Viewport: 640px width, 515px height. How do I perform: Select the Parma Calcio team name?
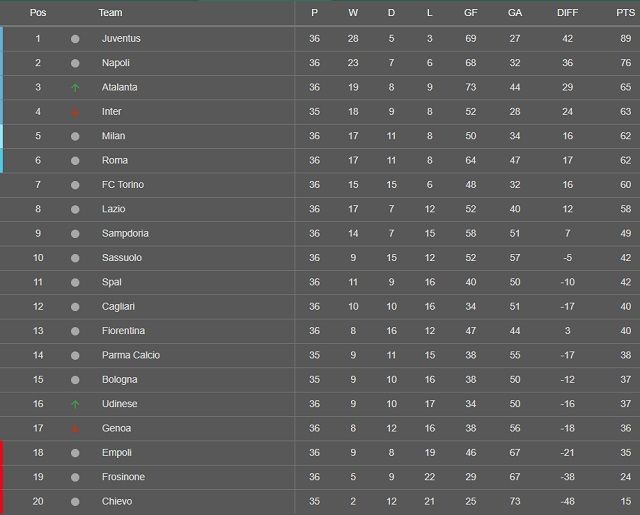[131, 355]
